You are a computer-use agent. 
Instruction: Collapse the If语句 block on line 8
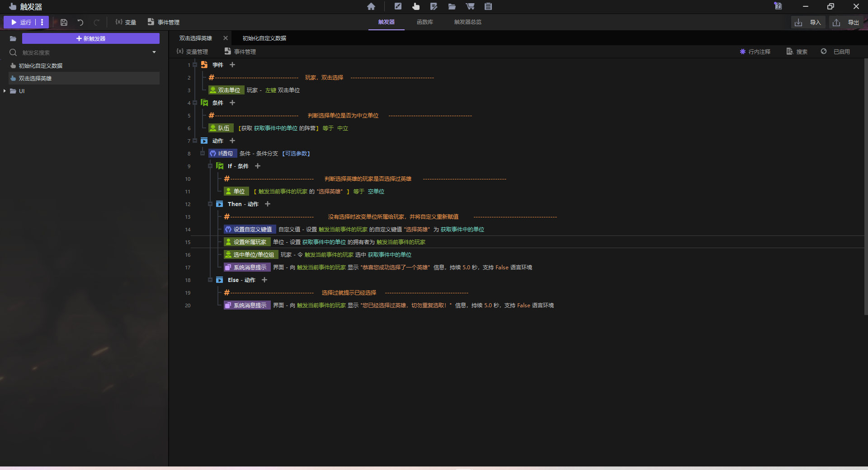(x=203, y=153)
